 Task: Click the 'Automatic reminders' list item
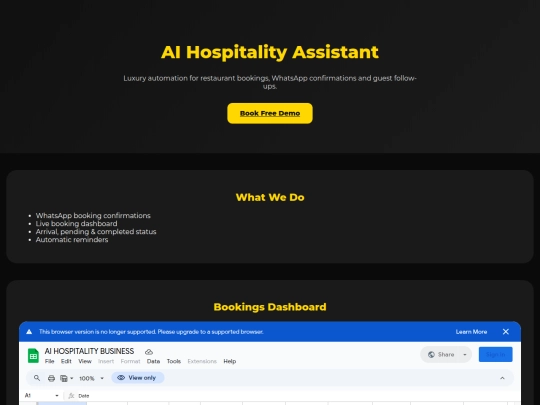tap(72, 240)
